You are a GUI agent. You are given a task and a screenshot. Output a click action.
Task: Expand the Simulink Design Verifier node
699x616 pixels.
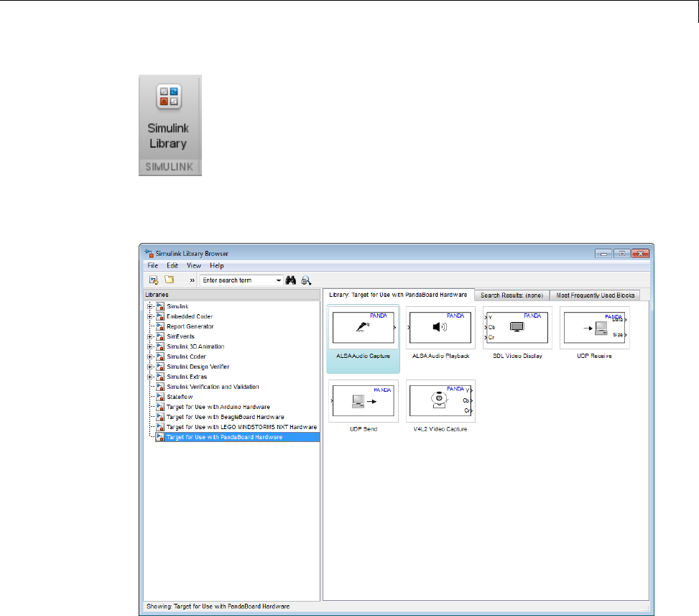click(149, 367)
